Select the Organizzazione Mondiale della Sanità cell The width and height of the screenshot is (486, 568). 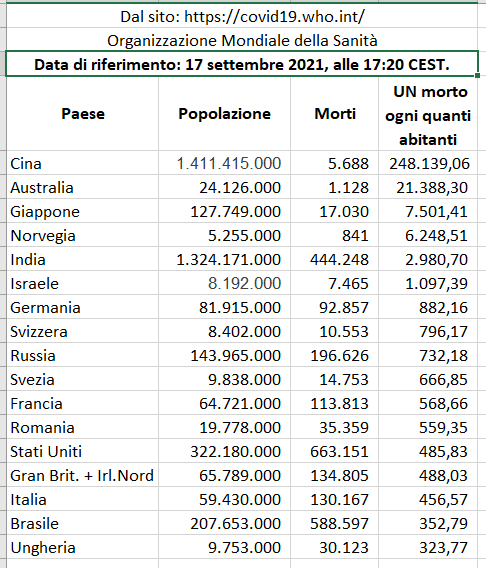pos(242,40)
